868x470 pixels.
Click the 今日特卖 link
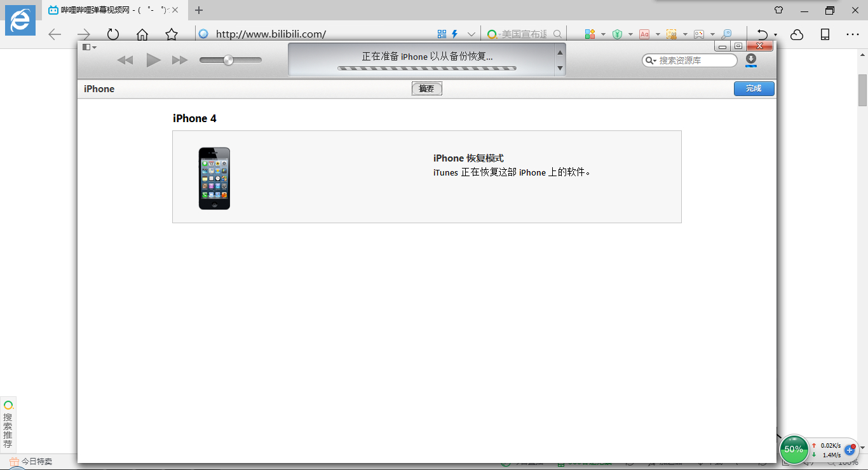(x=31, y=462)
